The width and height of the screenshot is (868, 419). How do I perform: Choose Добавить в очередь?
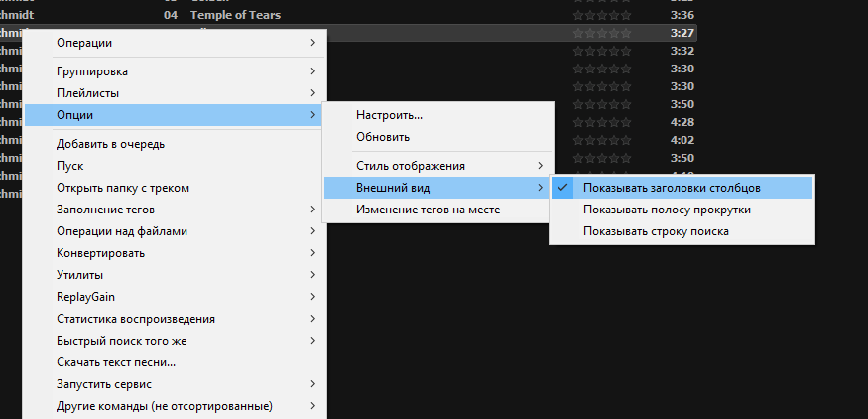click(174, 144)
